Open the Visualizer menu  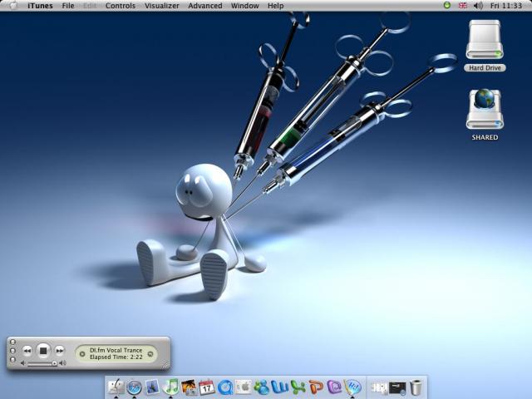pos(162,6)
